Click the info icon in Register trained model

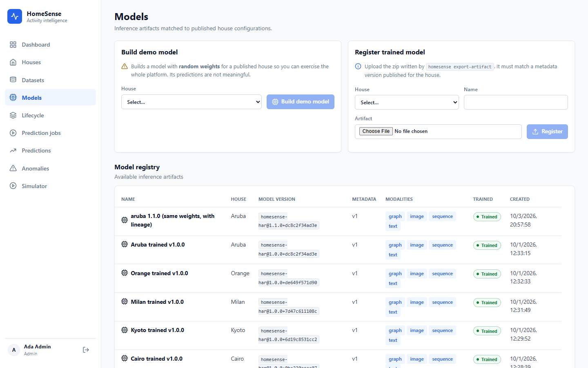pos(358,66)
